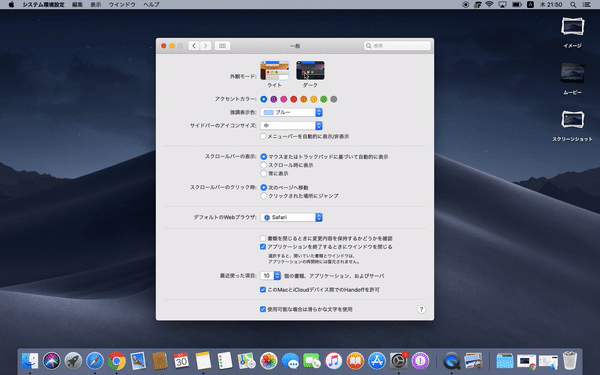Choose ダーク appearance thumbnail
Image resolution: width=600 pixels, height=375 pixels.
(310, 70)
